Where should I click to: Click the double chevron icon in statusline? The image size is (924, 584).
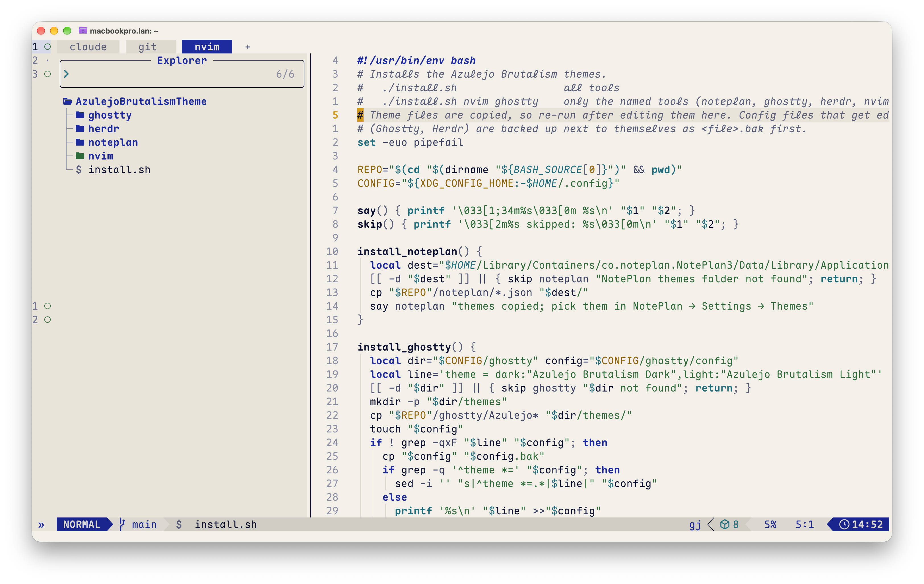coord(41,525)
